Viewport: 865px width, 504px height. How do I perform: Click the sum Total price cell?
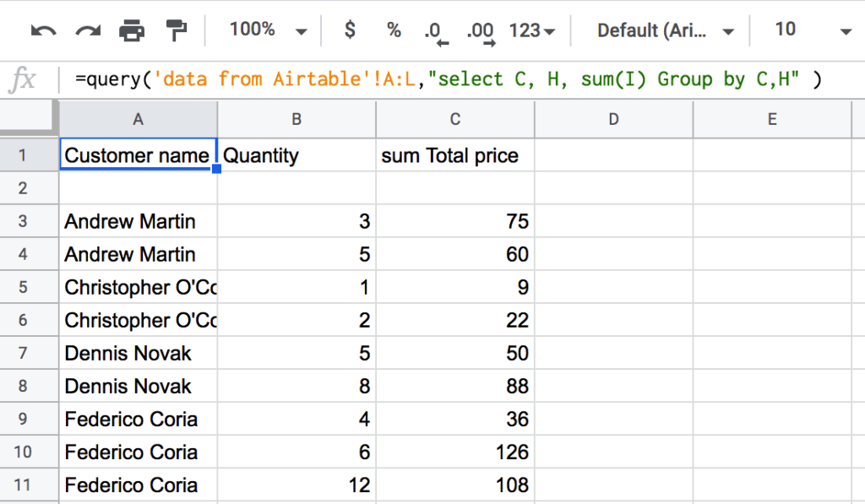(455, 155)
